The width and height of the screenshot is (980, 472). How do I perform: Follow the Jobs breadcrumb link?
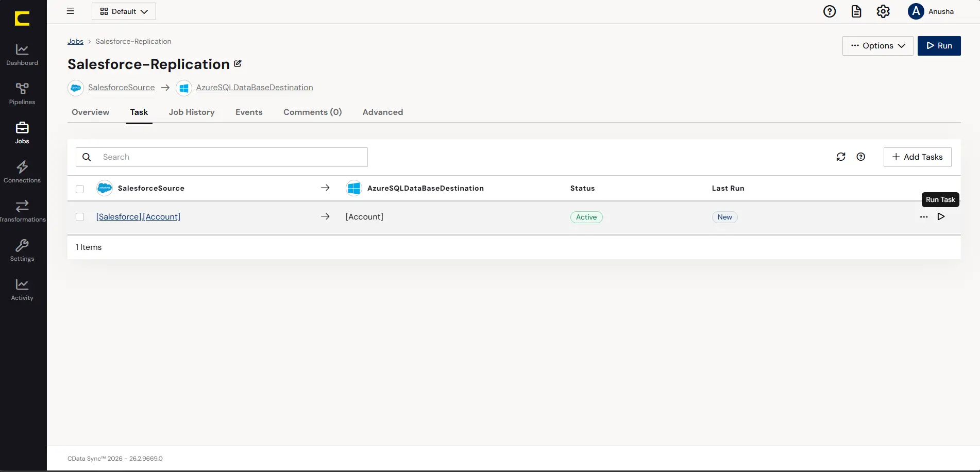point(75,41)
